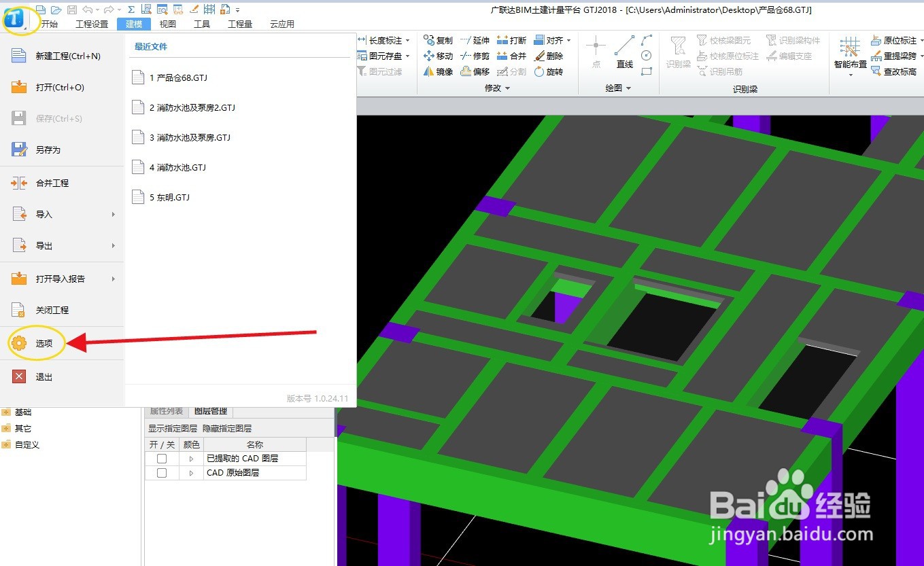This screenshot has width=924, height=566.
Task: Click the 原位标注 tool
Action: click(x=893, y=40)
